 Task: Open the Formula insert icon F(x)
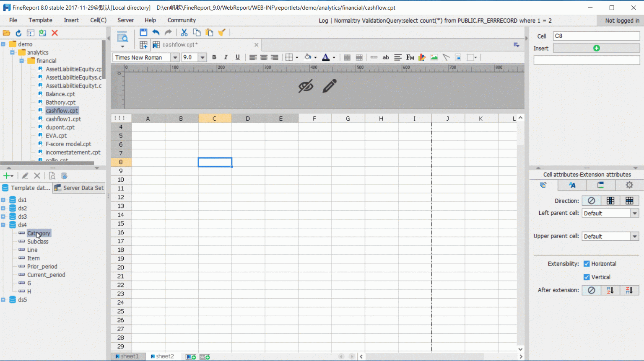click(x=410, y=57)
